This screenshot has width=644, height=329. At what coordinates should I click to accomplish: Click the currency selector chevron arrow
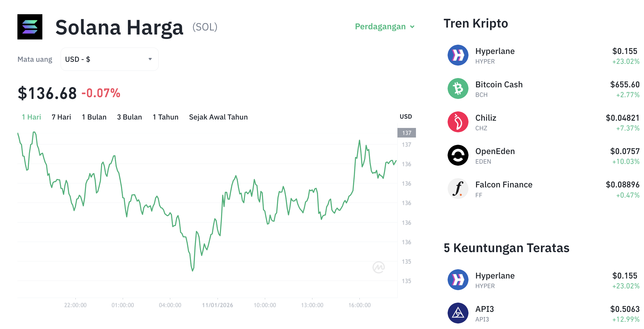pos(150,59)
